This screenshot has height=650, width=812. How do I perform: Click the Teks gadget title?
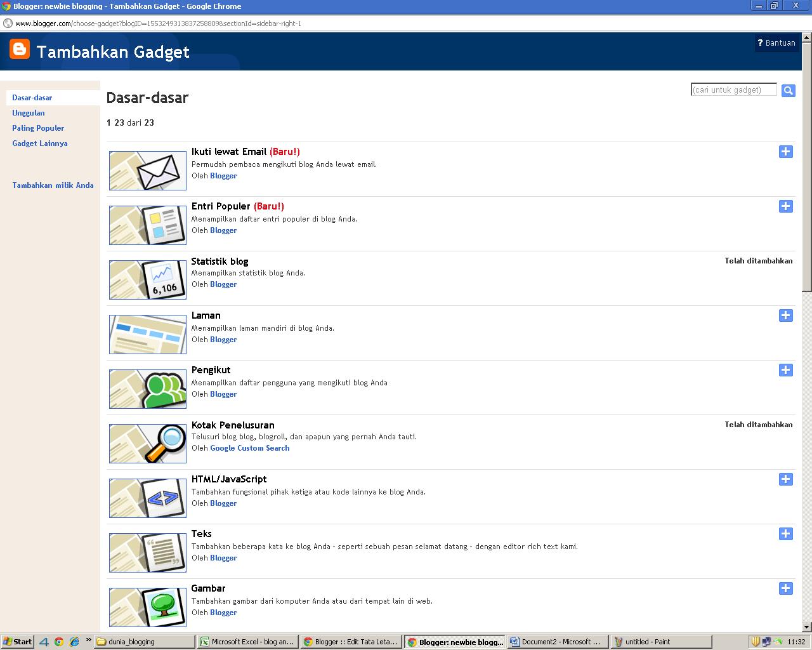pyautogui.click(x=202, y=534)
